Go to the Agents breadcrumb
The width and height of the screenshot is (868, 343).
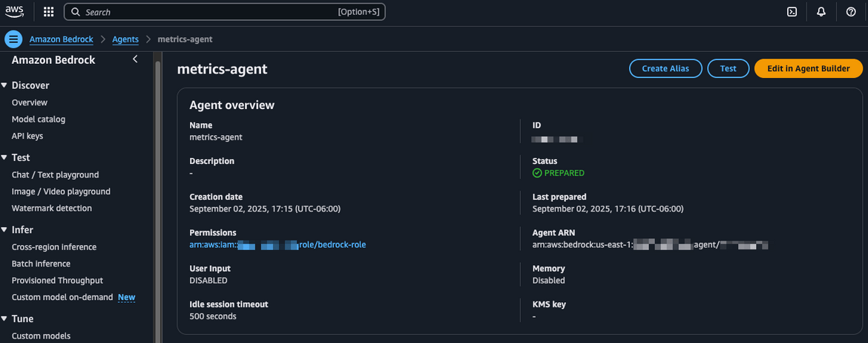(x=125, y=39)
